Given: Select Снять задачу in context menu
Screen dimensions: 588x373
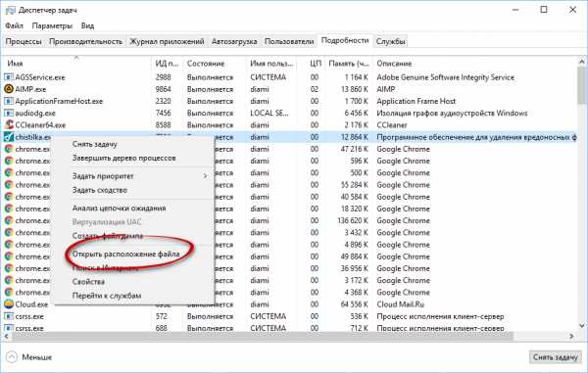Looking at the screenshot, I should tap(94, 144).
